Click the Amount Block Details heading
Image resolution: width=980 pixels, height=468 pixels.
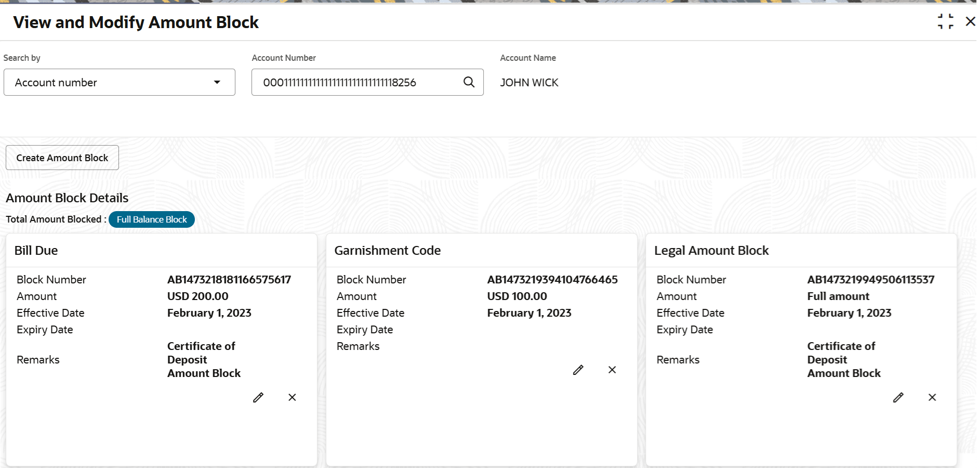pyautogui.click(x=67, y=198)
